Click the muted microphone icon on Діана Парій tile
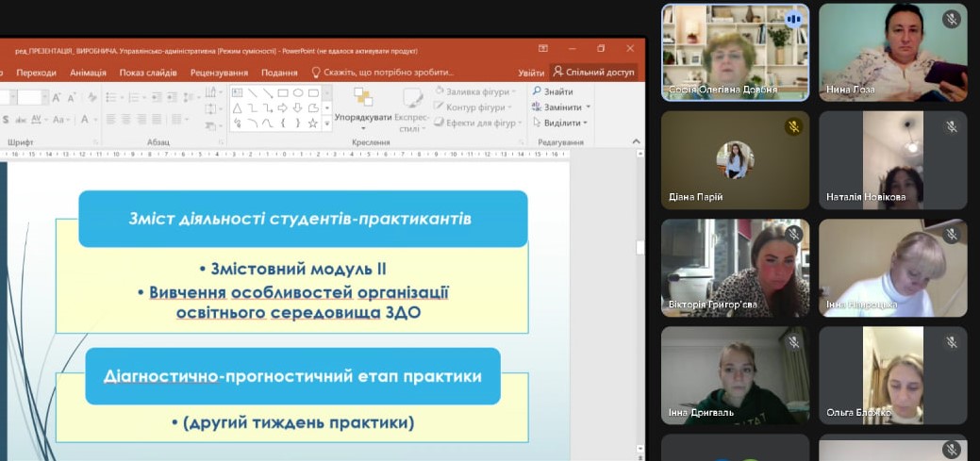Image resolution: width=980 pixels, height=461 pixels. (793, 127)
